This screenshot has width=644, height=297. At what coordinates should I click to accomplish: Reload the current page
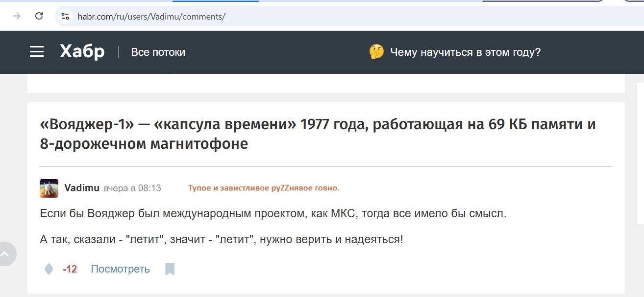pyautogui.click(x=39, y=16)
